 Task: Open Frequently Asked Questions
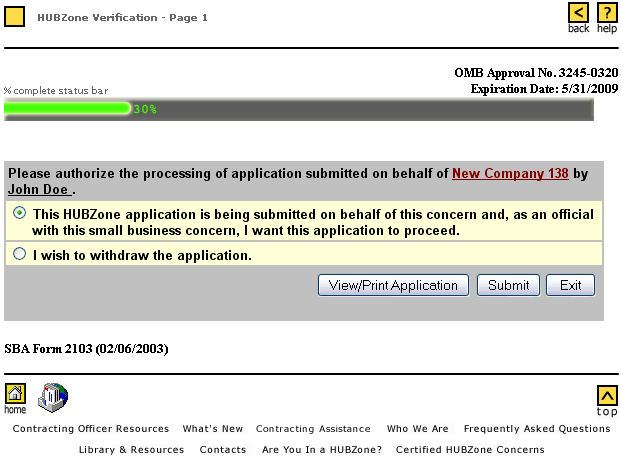537,429
